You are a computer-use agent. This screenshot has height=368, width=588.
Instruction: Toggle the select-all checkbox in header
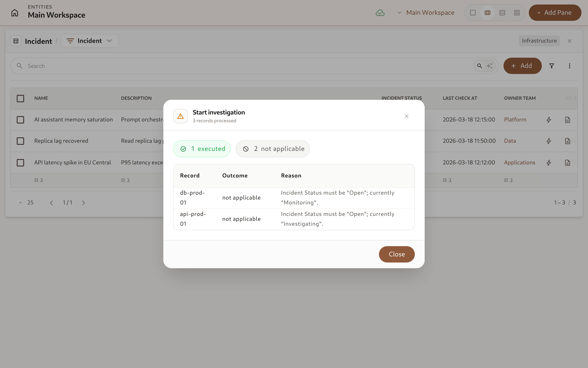pyautogui.click(x=20, y=98)
